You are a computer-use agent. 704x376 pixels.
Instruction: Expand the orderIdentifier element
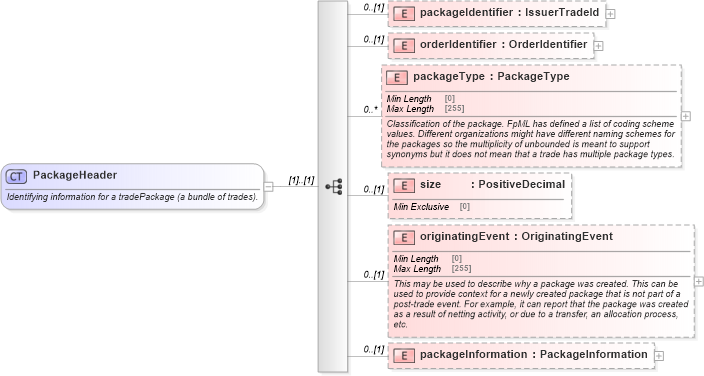coord(598,46)
